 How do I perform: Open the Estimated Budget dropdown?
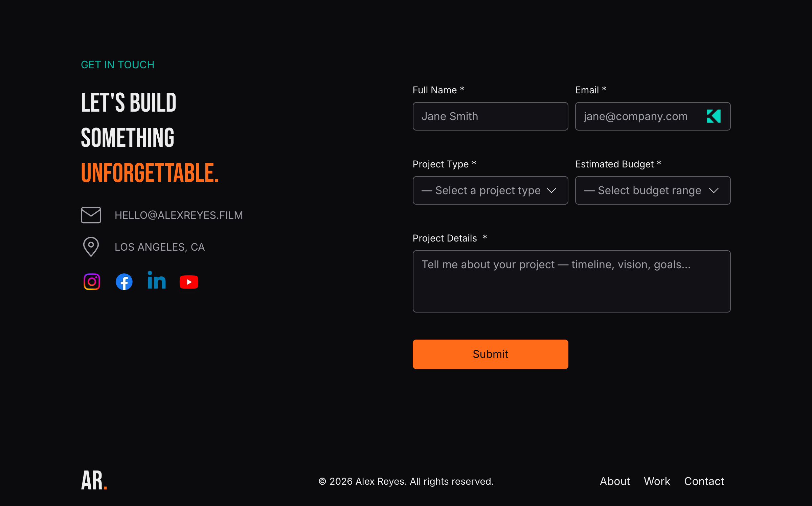coord(653,190)
